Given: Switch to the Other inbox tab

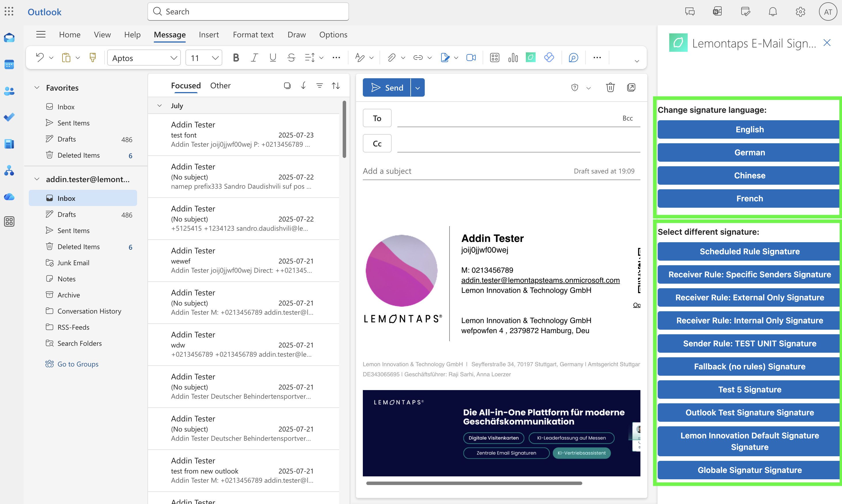Looking at the screenshot, I should (x=220, y=86).
